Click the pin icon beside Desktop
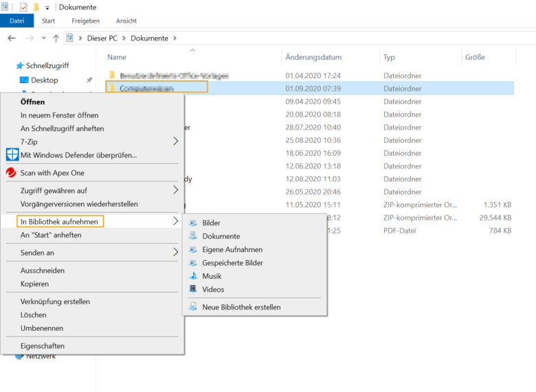The height and width of the screenshot is (392, 536). click(89, 80)
